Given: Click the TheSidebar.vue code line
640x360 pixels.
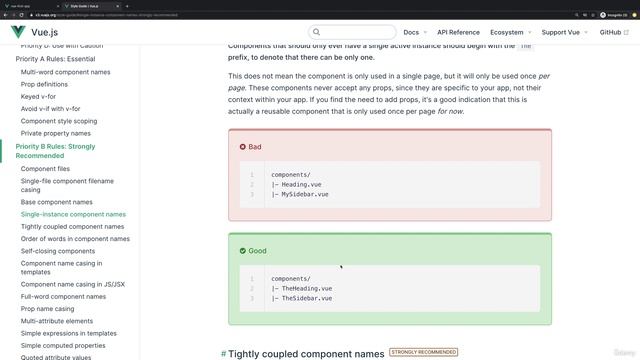Looking at the screenshot, I should pos(302,298).
